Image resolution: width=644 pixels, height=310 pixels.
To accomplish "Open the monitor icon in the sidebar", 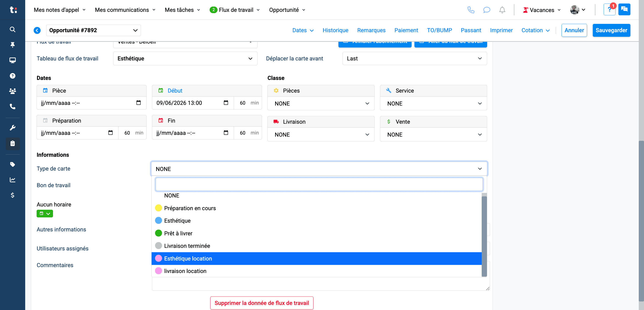I will click(12, 60).
